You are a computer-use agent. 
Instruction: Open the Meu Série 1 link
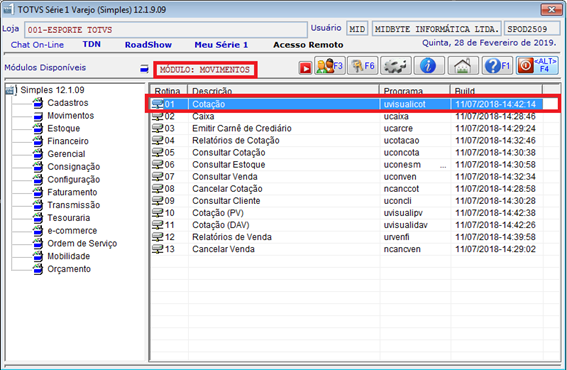(221, 45)
